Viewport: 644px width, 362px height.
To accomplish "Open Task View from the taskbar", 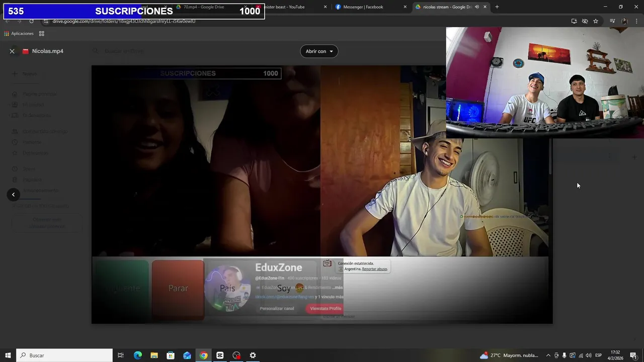I will click(x=121, y=355).
